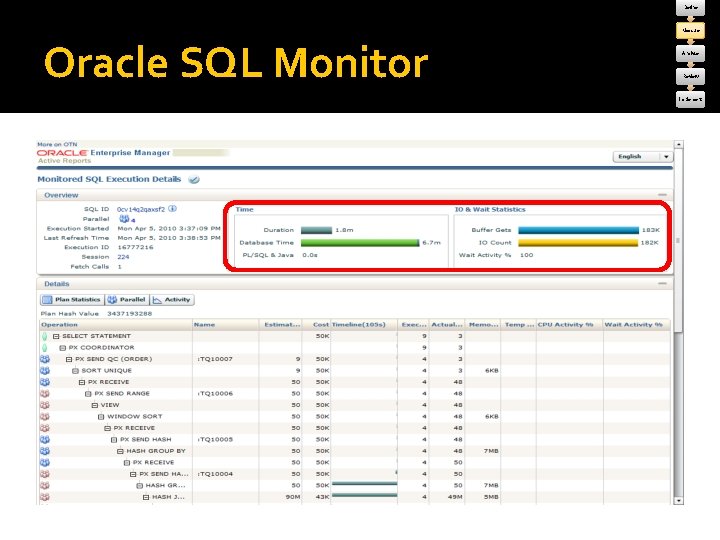This screenshot has width=720, height=540.
Task: Click the Session value 224
Action: pyautogui.click(x=123, y=257)
